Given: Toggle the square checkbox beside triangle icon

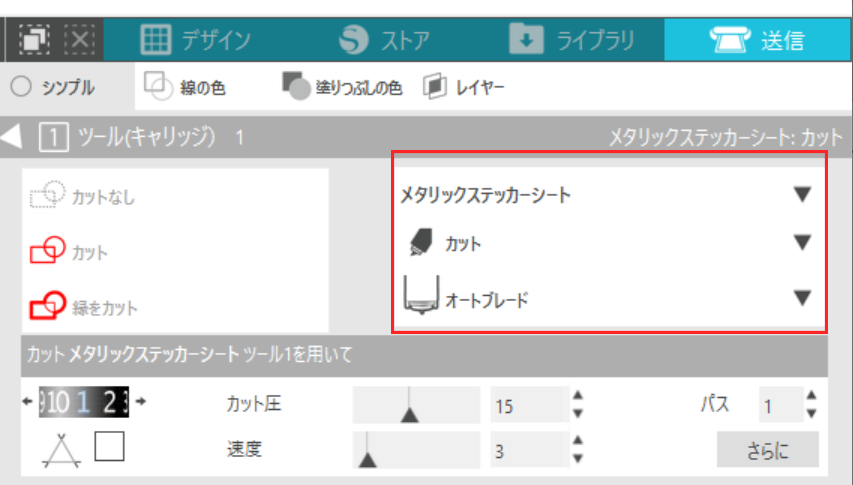Looking at the screenshot, I should 109,446.
